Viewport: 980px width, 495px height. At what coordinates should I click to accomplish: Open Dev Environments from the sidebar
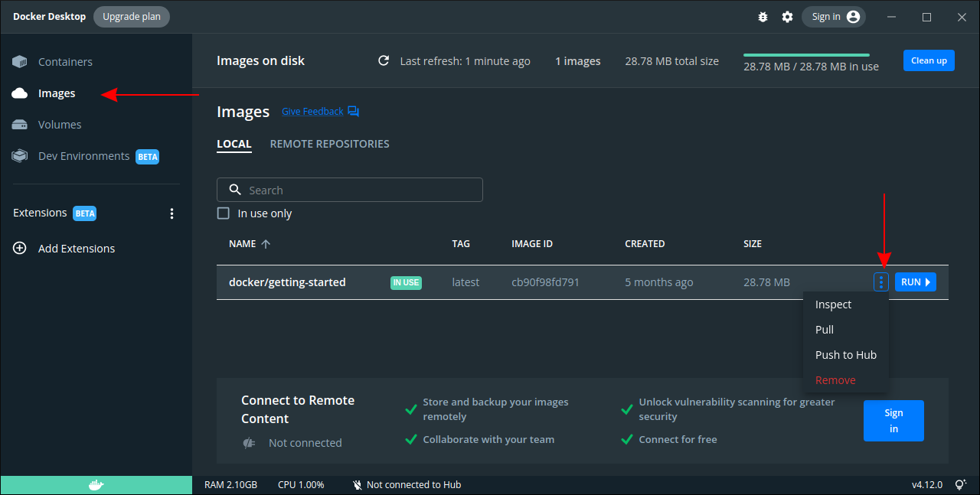click(83, 155)
